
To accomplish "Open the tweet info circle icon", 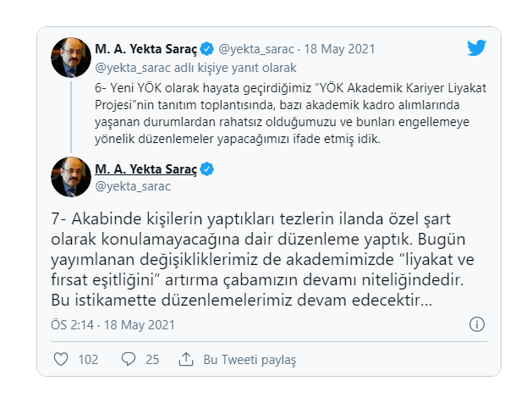I will [x=477, y=324].
